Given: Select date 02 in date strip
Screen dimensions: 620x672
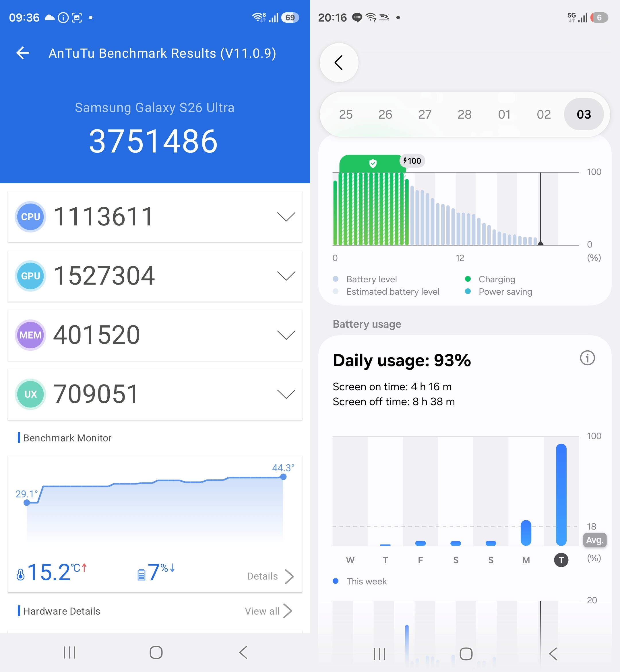Looking at the screenshot, I should [544, 115].
